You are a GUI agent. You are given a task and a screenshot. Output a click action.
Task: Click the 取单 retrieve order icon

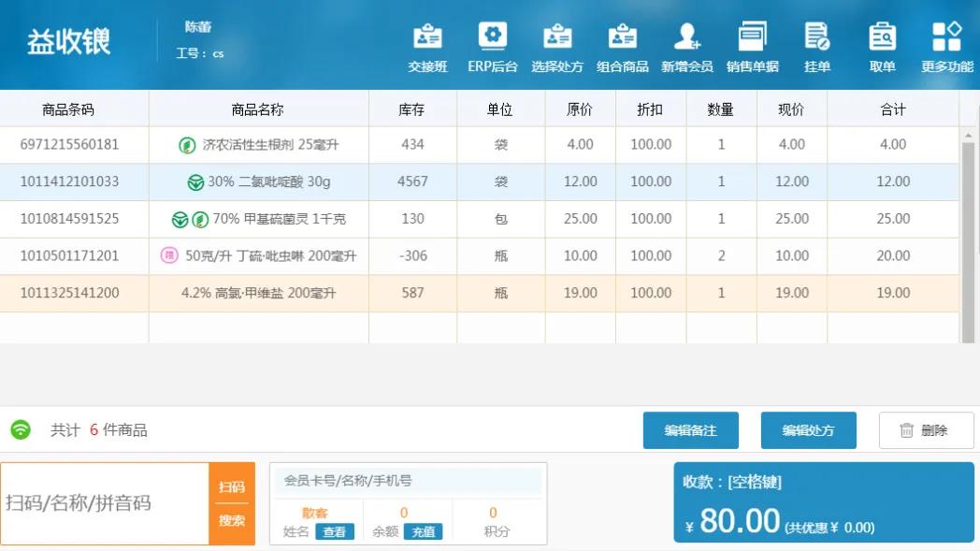click(882, 48)
